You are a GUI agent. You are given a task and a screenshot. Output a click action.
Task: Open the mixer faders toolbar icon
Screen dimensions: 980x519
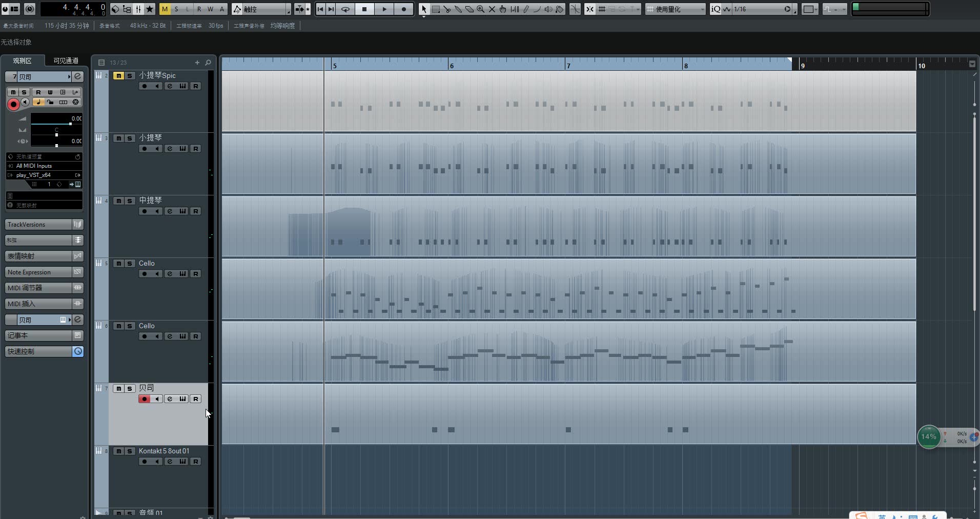pos(138,9)
